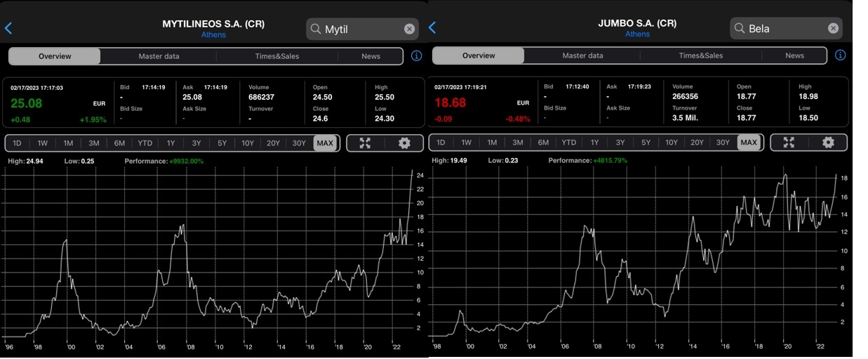
Task: Open Mytilineos chart settings gear
Action: click(404, 143)
